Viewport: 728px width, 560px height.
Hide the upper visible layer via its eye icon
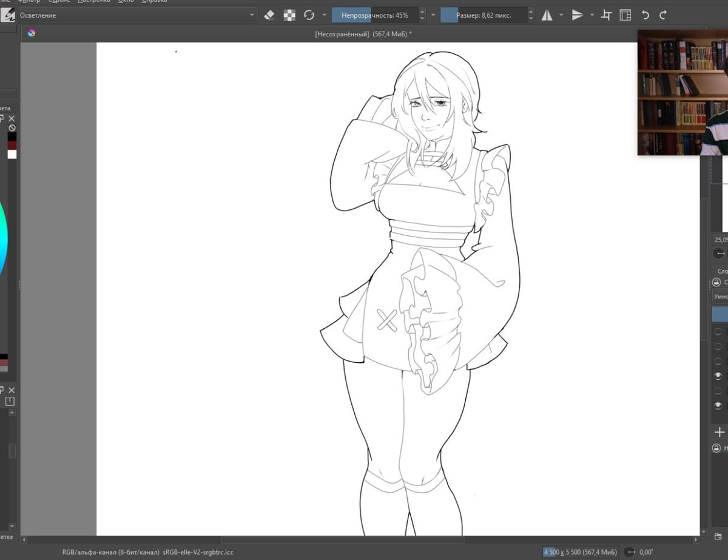[719, 376]
